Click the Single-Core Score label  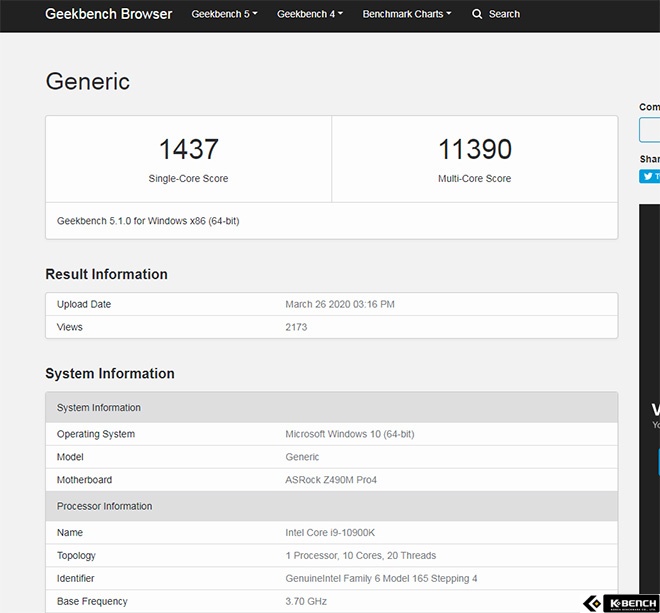pos(188,179)
